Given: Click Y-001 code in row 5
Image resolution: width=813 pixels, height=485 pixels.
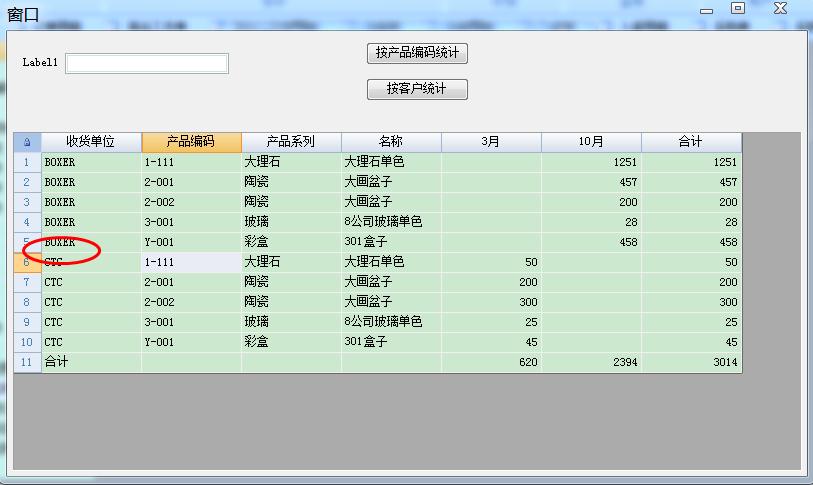Looking at the screenshot, I should tap(191, 242).
